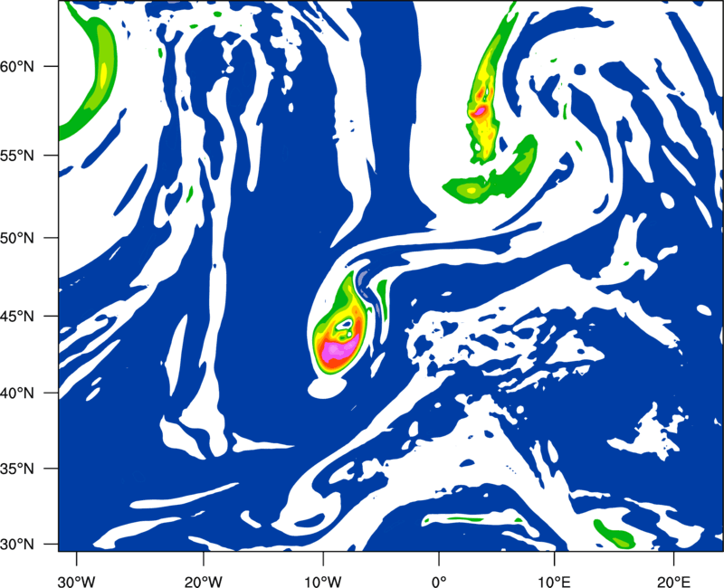Click the 20°E longitude label
Screen dimensions: 724x588
673,582
